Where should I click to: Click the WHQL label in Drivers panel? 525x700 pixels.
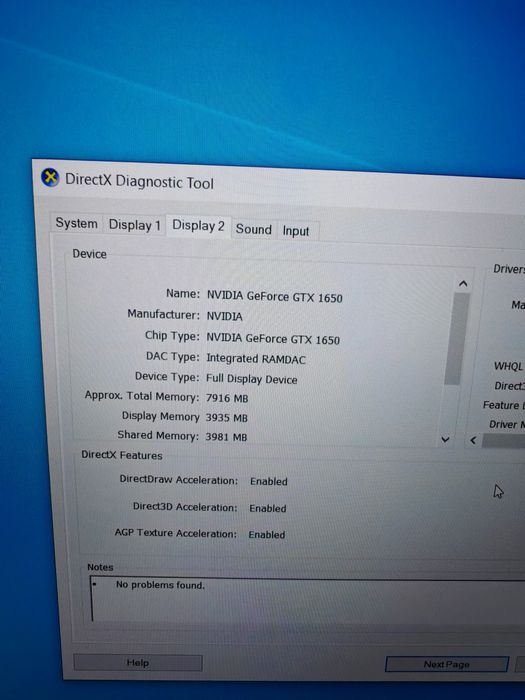pyautogui.click(x=508, y=367)
